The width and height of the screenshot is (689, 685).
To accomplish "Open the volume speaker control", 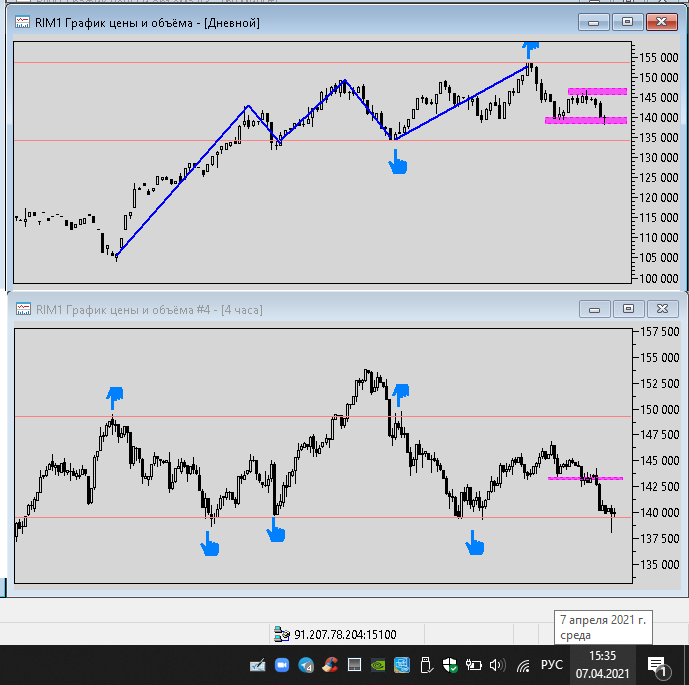I will (497, 665).
